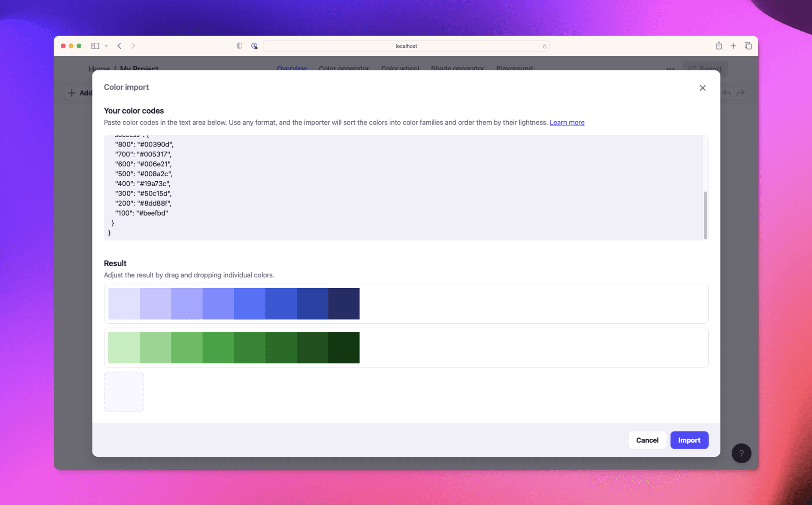Open the Learn more link
812x505 pixels.
point(567,122)
